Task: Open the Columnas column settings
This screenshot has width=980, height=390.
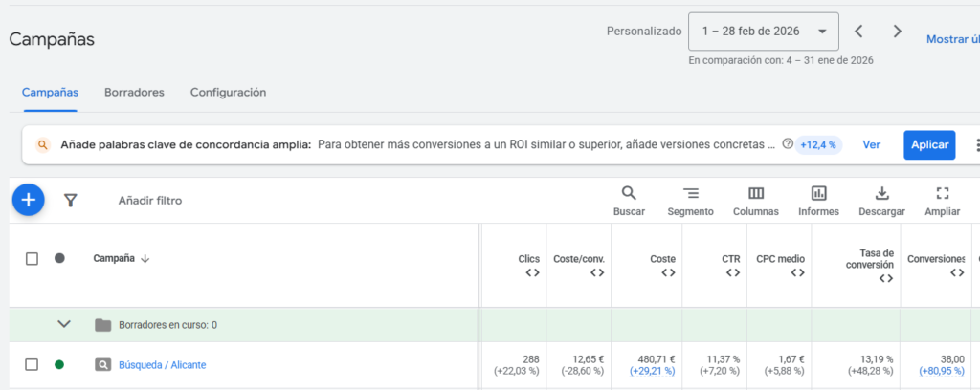Action: [x=755, y=201]
